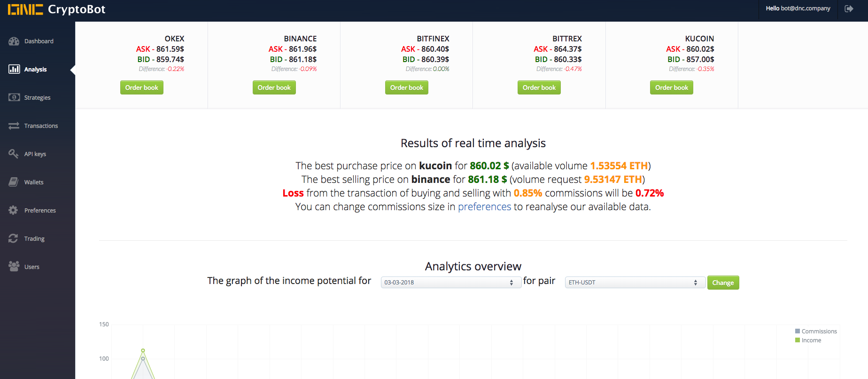This screenshot has height=379, width=868.
Task: Follow the preferences link in analysis text
Action: [x=484, y=207]
